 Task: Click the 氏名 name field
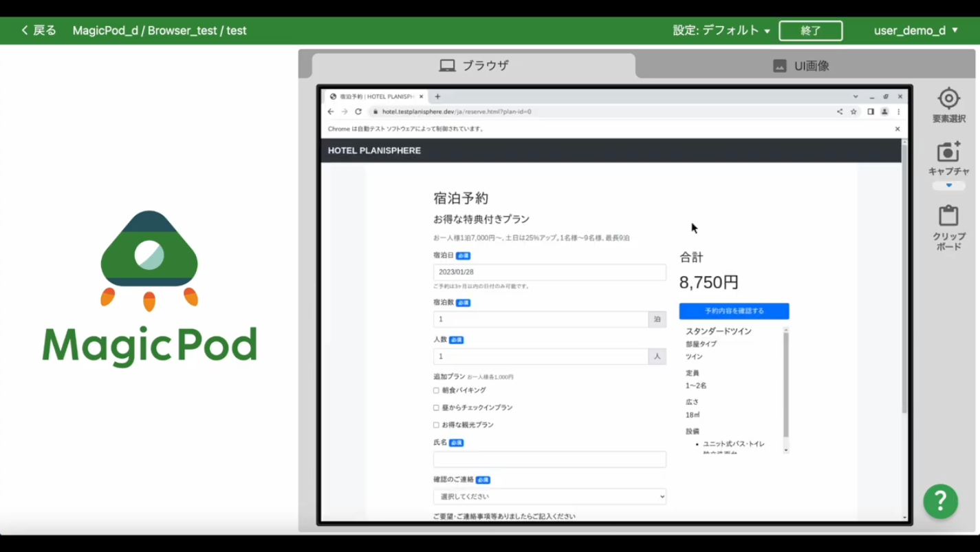pos(549,460)
